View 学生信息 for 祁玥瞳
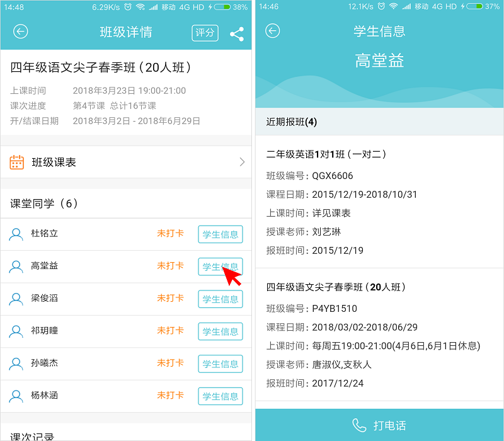Image resolution: width=504 pixels, height=441 pixels. point(220,331)
